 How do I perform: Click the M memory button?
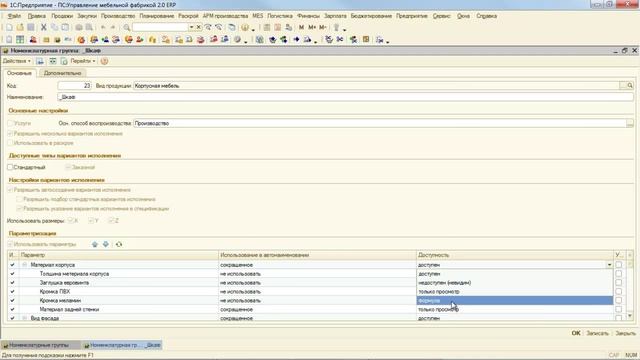(301, 27)
